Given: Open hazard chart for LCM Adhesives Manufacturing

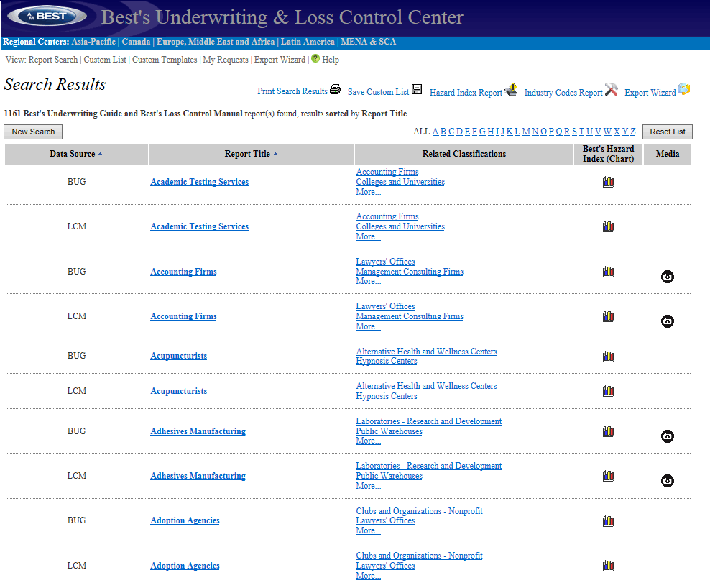Looking at the screenshot, I should 609,476.
